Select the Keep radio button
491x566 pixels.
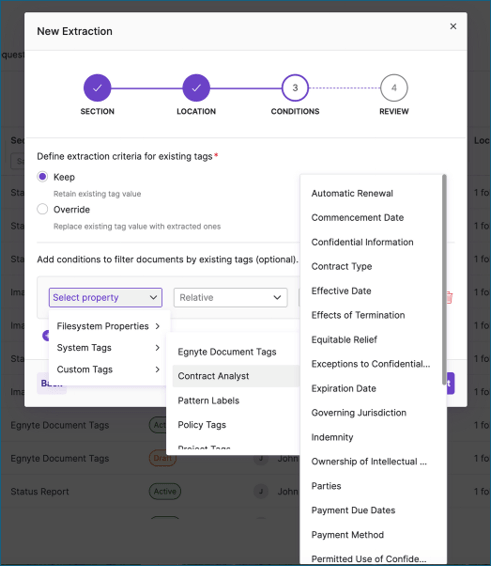(x=43, y=177)
